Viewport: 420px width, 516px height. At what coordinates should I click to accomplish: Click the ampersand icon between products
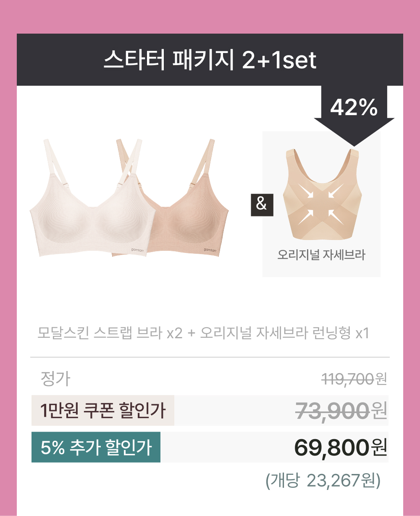coord(262,205)
